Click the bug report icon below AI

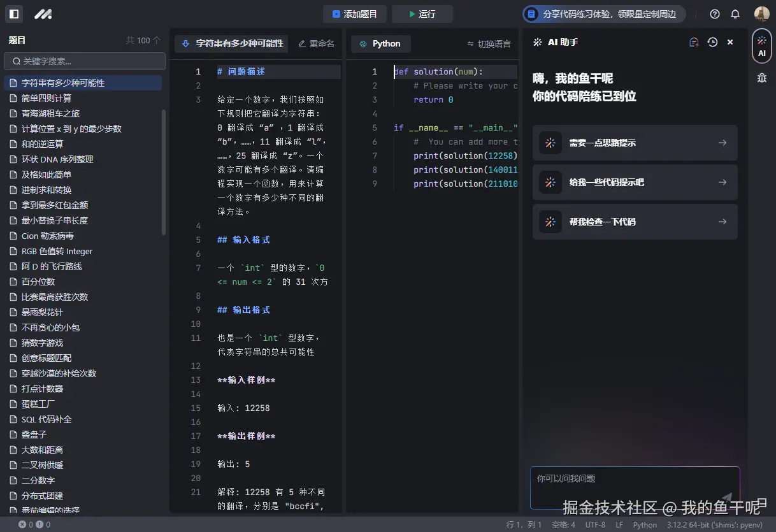click(762, 77)
